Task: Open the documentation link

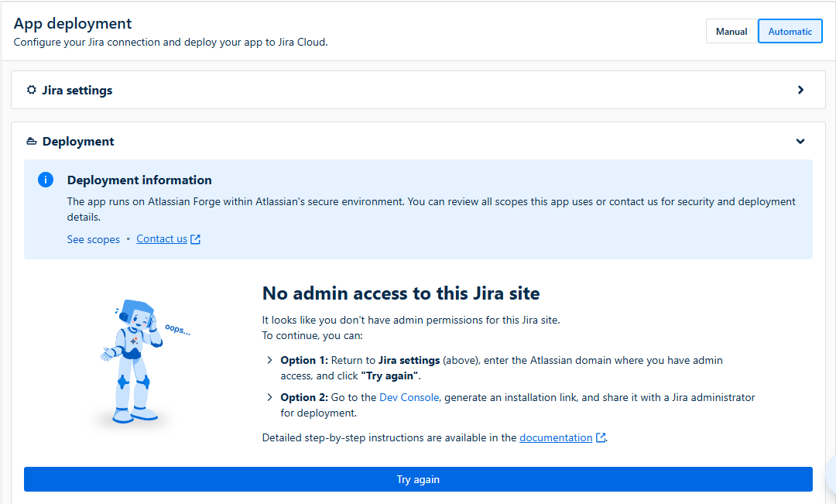Action: pos(555,437)
